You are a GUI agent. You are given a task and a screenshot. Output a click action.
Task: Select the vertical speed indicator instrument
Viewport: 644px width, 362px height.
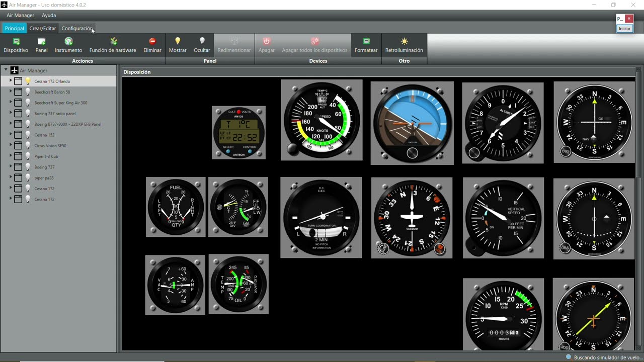[503, 217]
